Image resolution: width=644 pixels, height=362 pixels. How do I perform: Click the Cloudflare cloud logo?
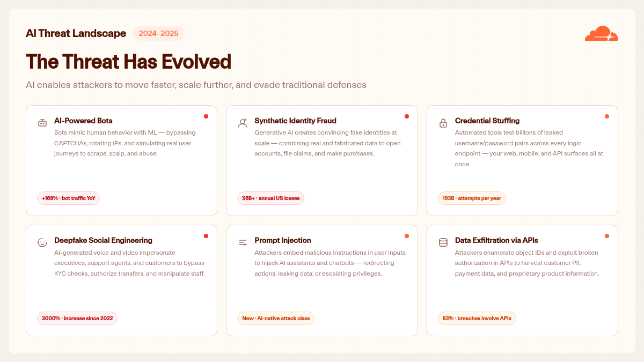click(x=601, y=33)
